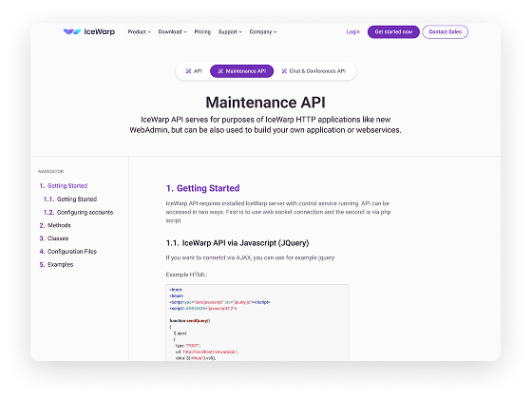Click the NAVIGATOR sidebar label
Viewport: 532px width, 399px height.
coord(51,172)
